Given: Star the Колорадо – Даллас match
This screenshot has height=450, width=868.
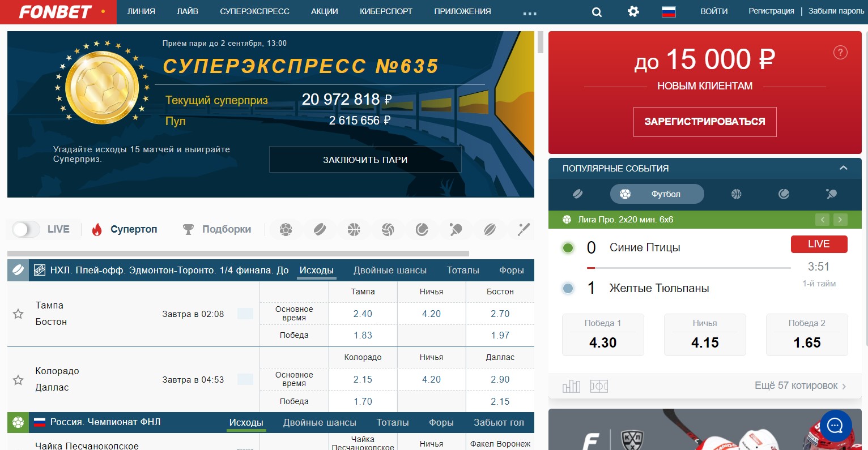Looking at the screenshot, I should tap(18, 380).
